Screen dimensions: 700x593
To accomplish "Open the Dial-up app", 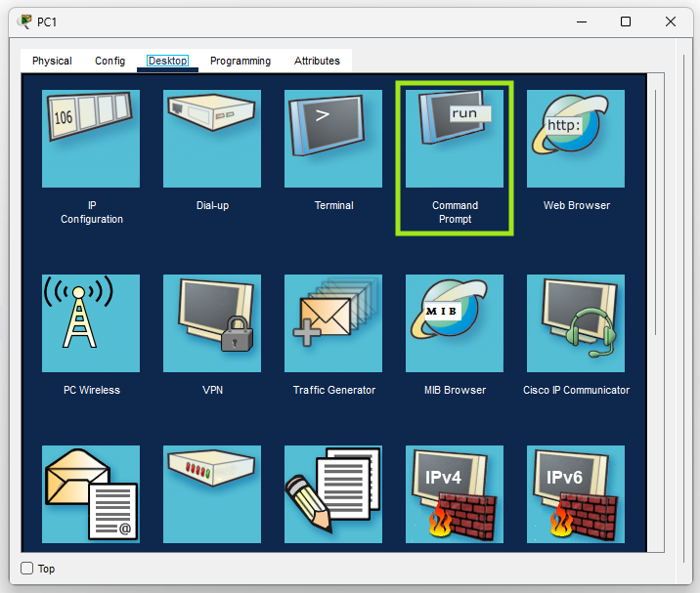I will [x=212, y=139].
